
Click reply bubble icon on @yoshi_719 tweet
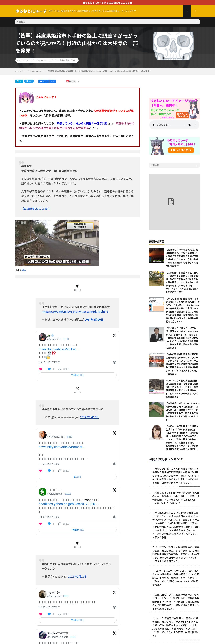point(49,369)
